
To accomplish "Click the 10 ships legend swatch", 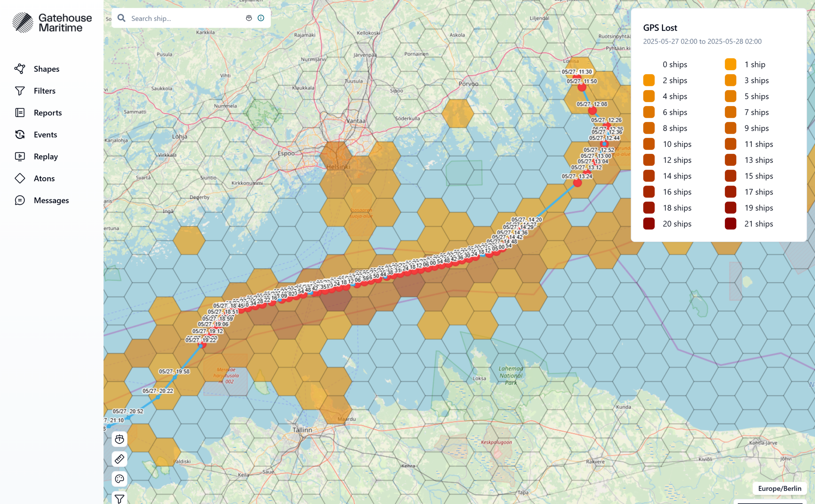I will (649, 144).
